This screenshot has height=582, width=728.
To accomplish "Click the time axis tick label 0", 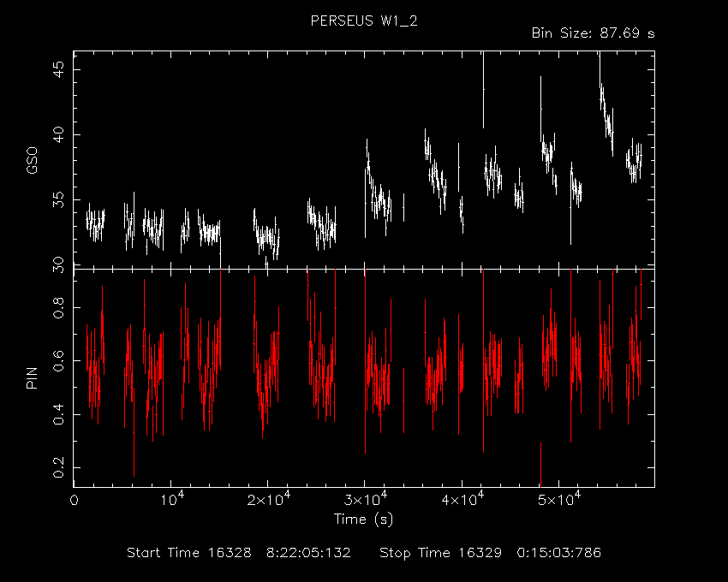I will (x=75, y=501).
